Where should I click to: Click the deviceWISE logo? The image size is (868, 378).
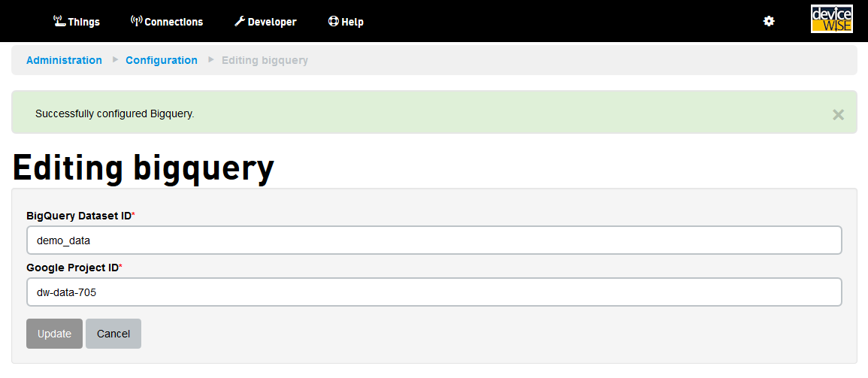[x=832, y=20]
